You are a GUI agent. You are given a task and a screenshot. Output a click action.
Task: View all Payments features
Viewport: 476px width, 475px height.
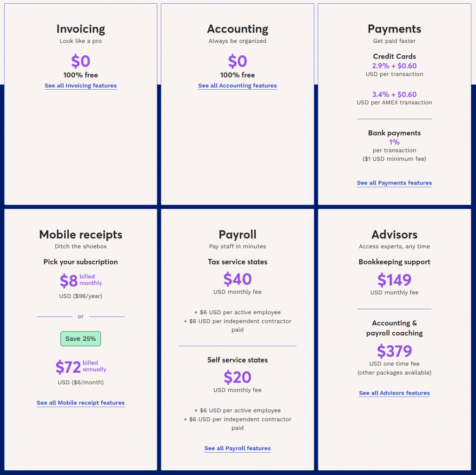pos(394,183)
